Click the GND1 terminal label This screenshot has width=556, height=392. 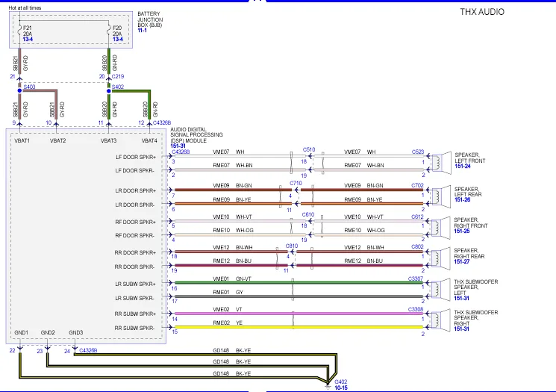(22, 332)
